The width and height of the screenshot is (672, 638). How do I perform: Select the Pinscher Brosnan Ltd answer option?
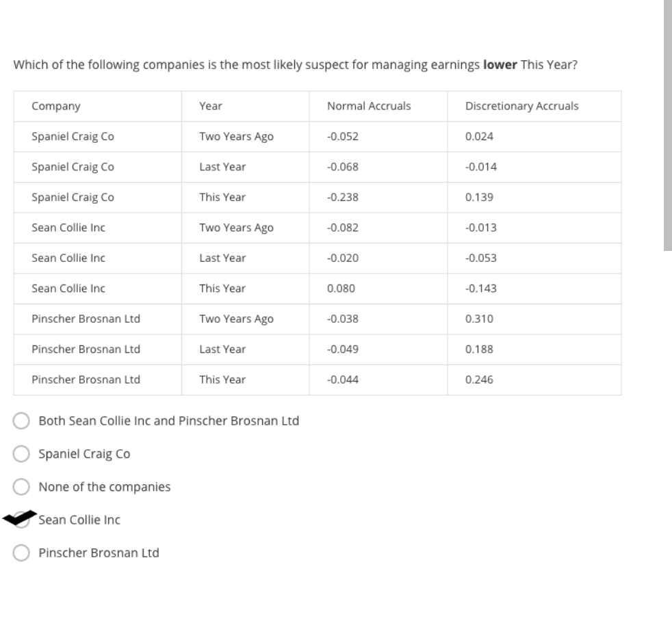(x=22, y=553)
